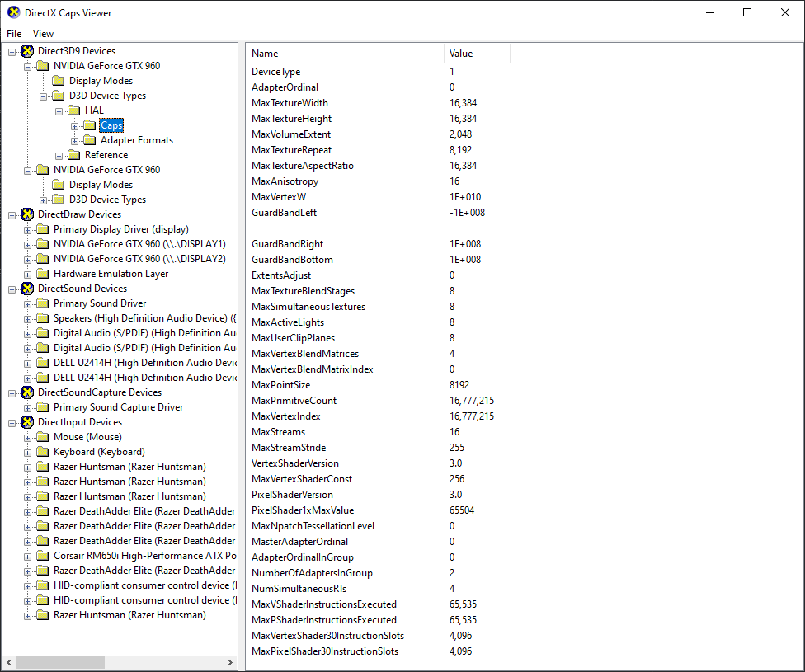Click the DirectSound Devices DirectX icon

[x=27, y=289]
